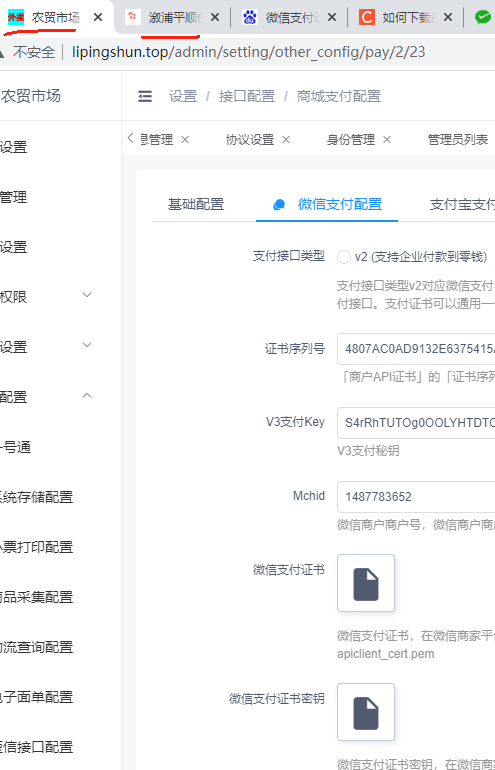Click the blue chat icon on 微信支付配置
This screenshot has width=495, height=770.
pyautogui.click(x=279, y=205)
